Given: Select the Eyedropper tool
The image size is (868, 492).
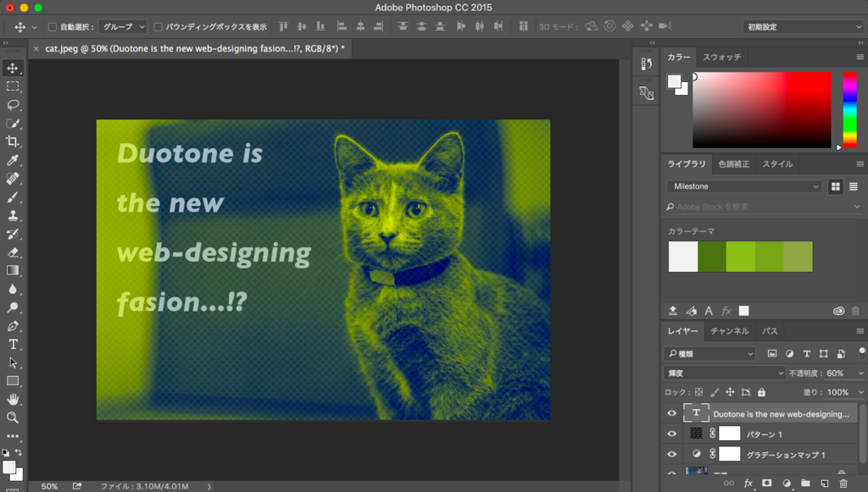Looking at the screenshot, I should click(13, 160).
